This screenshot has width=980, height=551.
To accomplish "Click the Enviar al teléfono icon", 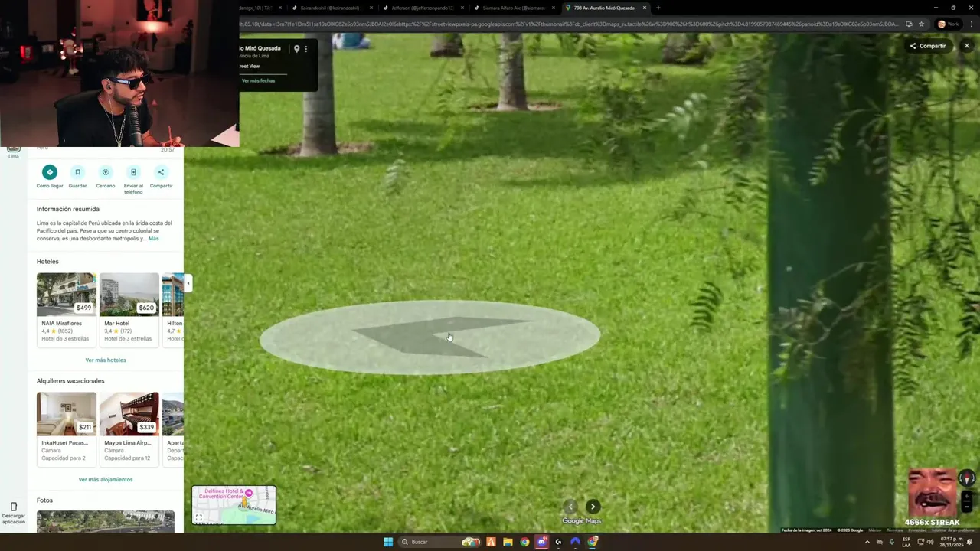I will click(133, 172).
